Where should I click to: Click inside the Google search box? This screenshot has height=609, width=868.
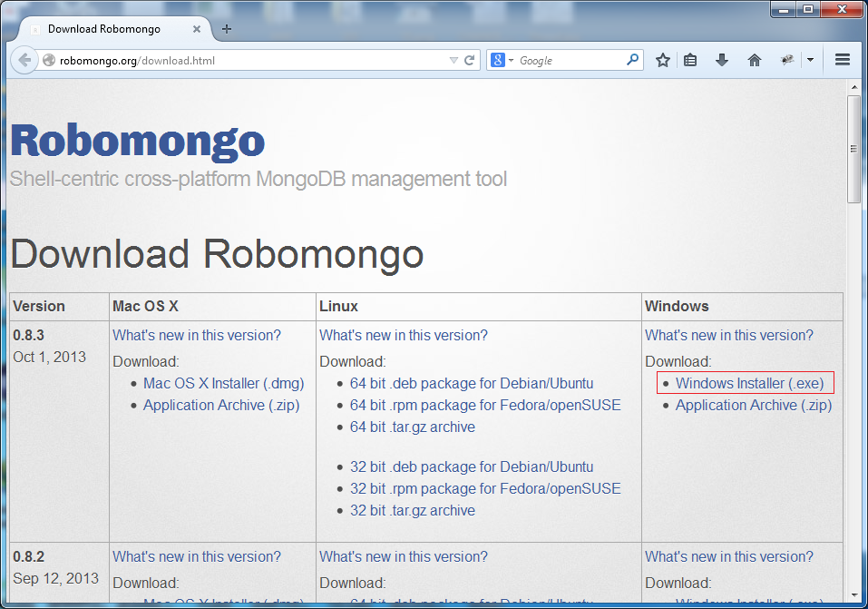[571, 61]
